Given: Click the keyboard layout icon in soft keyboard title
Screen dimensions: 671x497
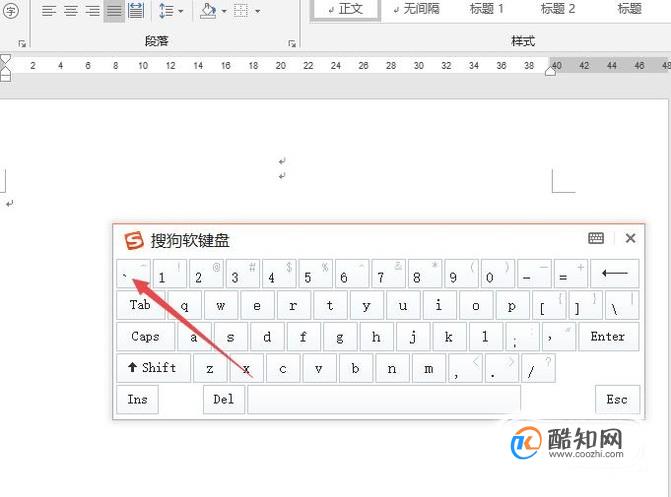Looking at the screenshot, I should 596,238.
